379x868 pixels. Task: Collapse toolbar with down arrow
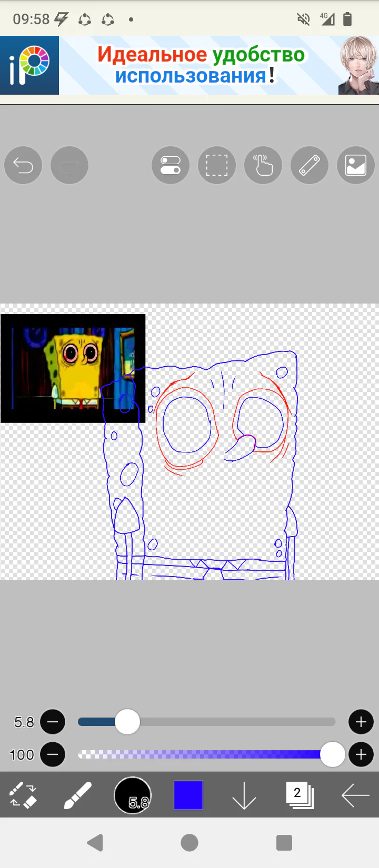244,795
